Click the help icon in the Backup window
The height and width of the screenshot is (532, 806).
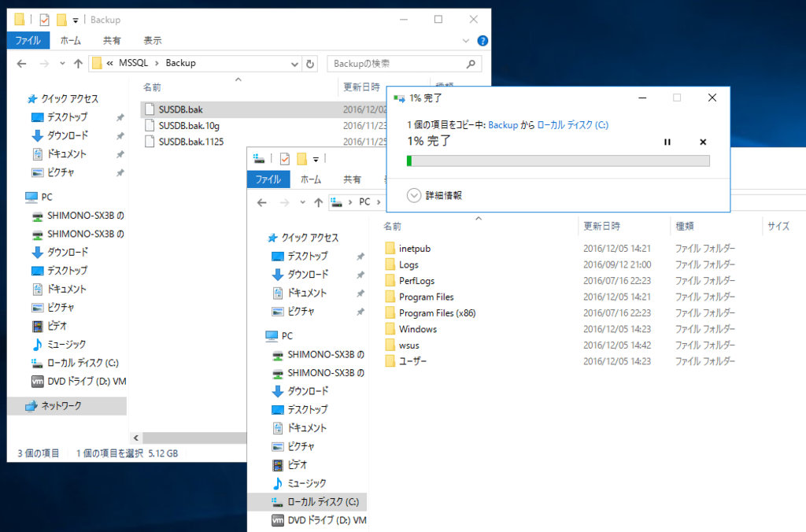pos(482,41)
